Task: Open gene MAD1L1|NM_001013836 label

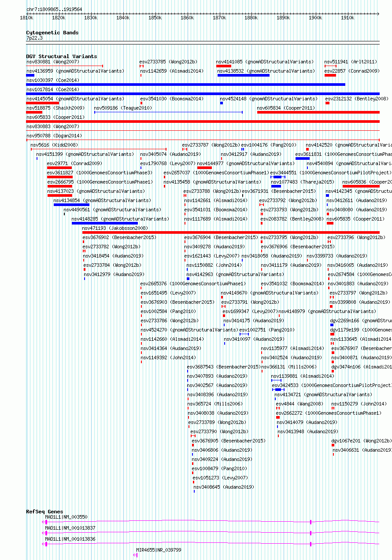Action: pyautogui.click(x=70, y=539)
